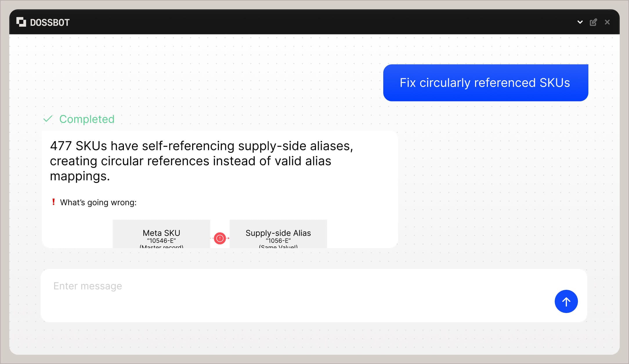
Task: Click the "10546-E" Meta SKU value
Action: (x=161, y=241)
